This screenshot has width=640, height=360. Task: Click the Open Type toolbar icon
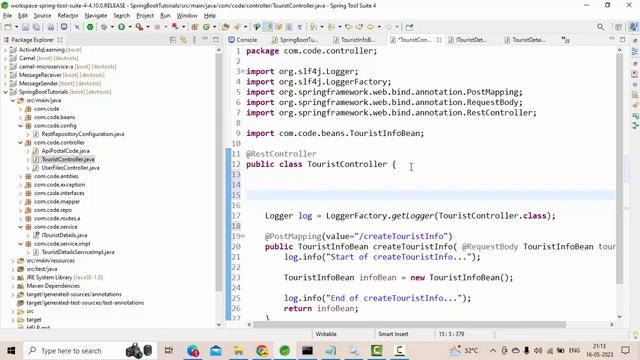(x=225, y=27)
